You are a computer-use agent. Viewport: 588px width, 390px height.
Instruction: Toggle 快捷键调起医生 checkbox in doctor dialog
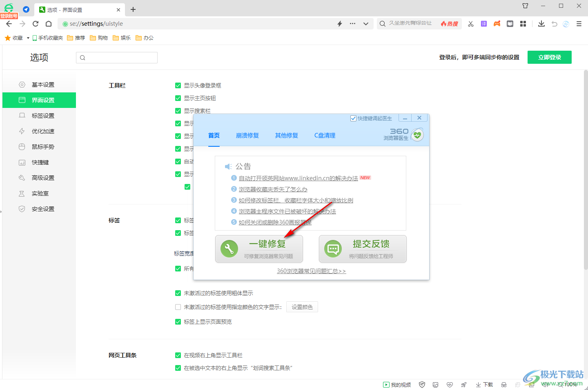click(x=353, y=118)
